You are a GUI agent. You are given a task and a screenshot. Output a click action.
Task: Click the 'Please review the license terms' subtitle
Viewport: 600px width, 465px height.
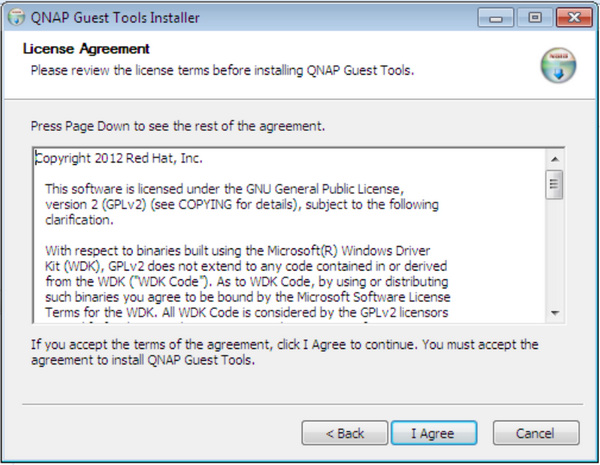coord(222,71)
